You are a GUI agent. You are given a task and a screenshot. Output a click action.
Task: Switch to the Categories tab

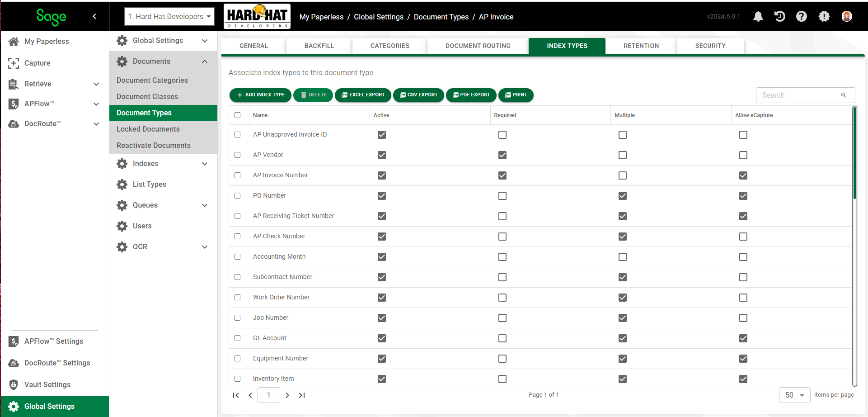389,46
